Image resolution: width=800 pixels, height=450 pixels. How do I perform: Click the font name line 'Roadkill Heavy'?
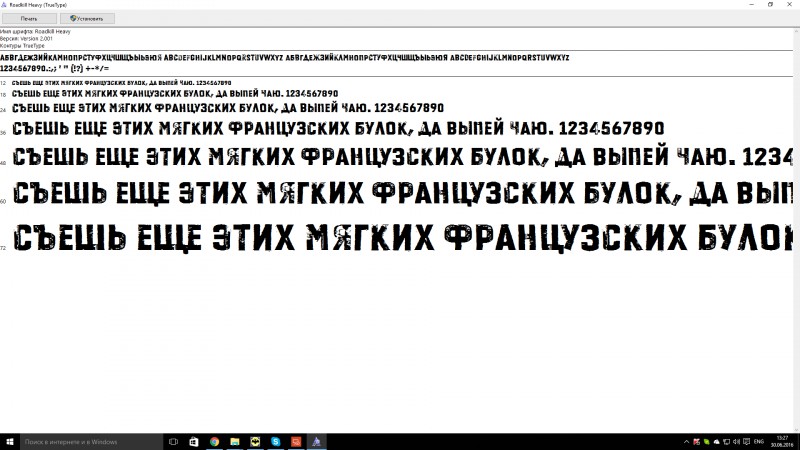tap(35, 32)
